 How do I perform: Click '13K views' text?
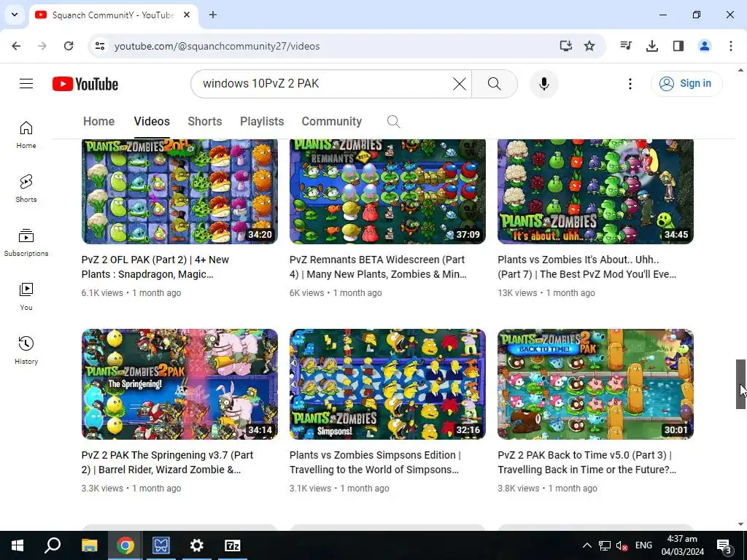pyautogui.click(x=517, y=293)
